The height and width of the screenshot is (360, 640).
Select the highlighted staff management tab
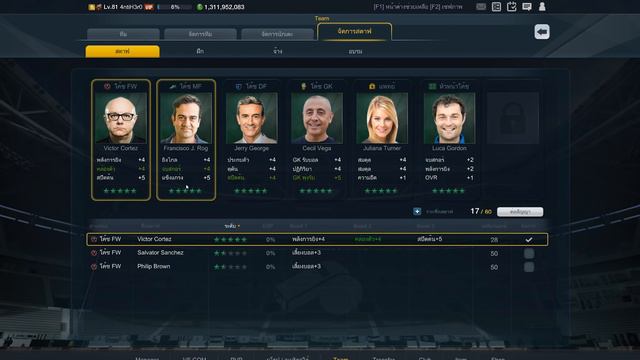354,32
